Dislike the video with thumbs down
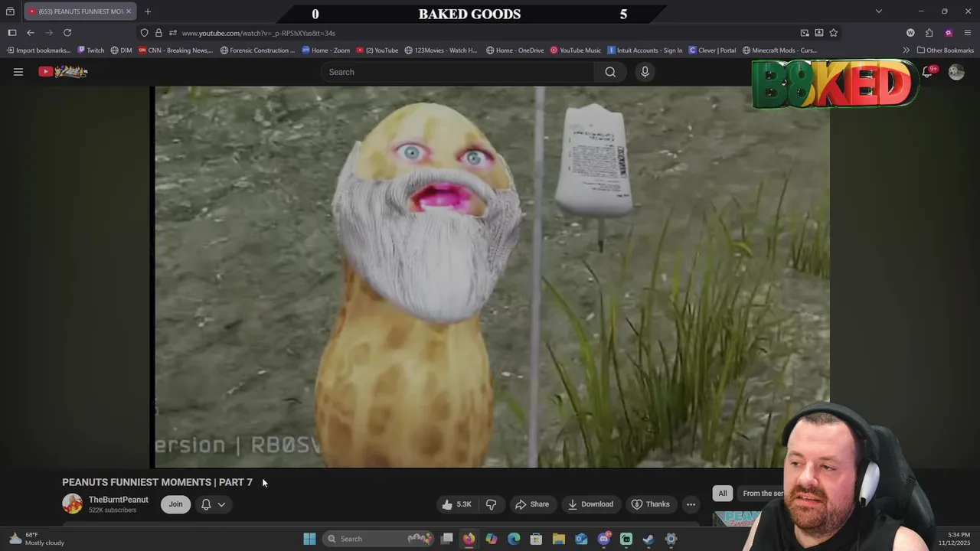The height and width of the screenshot is (551, 980). (x=491, y=504)
